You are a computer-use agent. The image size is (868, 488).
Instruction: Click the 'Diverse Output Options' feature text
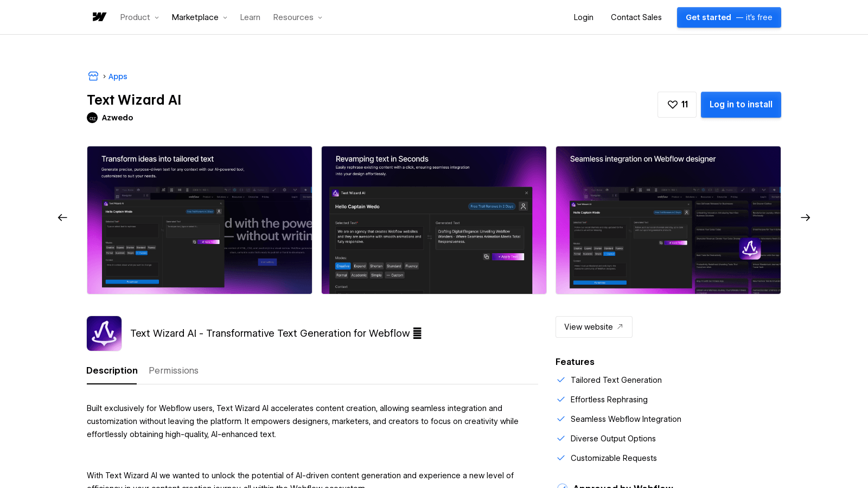[613, 439]
